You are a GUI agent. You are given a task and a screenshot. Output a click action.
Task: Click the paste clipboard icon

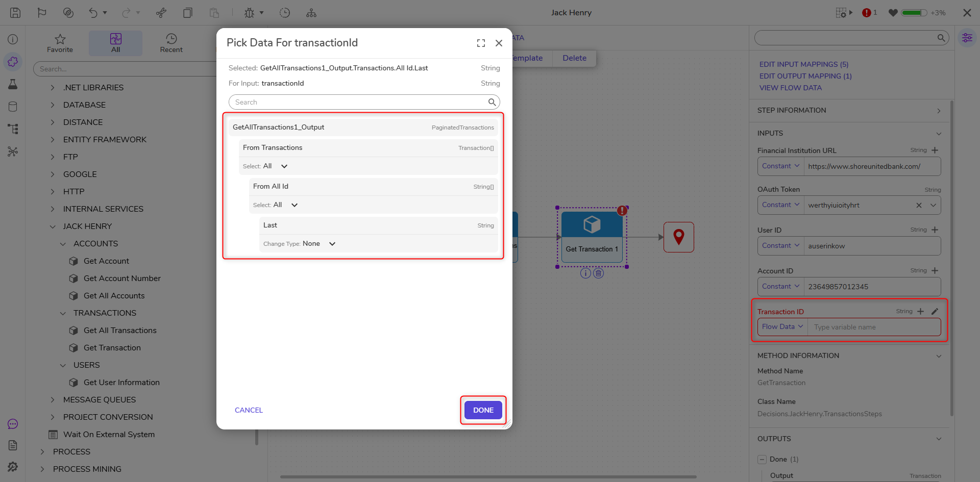pos(214,13)
